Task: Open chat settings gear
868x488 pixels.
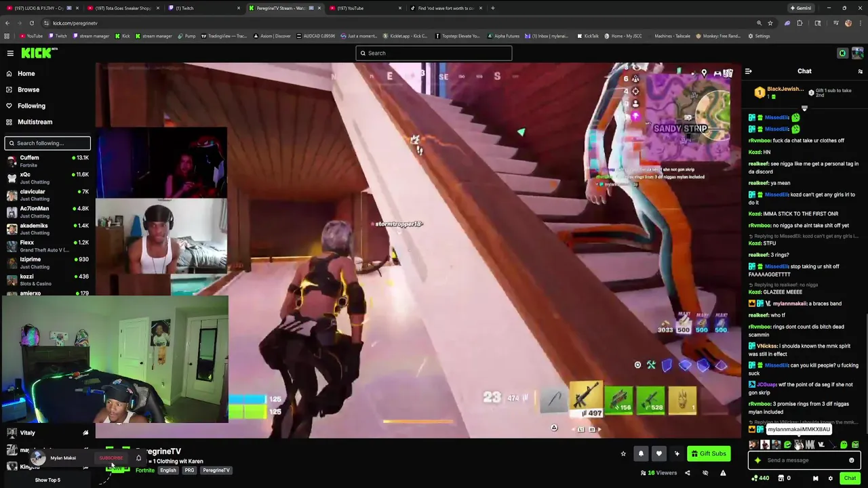Action: [830, 478]
